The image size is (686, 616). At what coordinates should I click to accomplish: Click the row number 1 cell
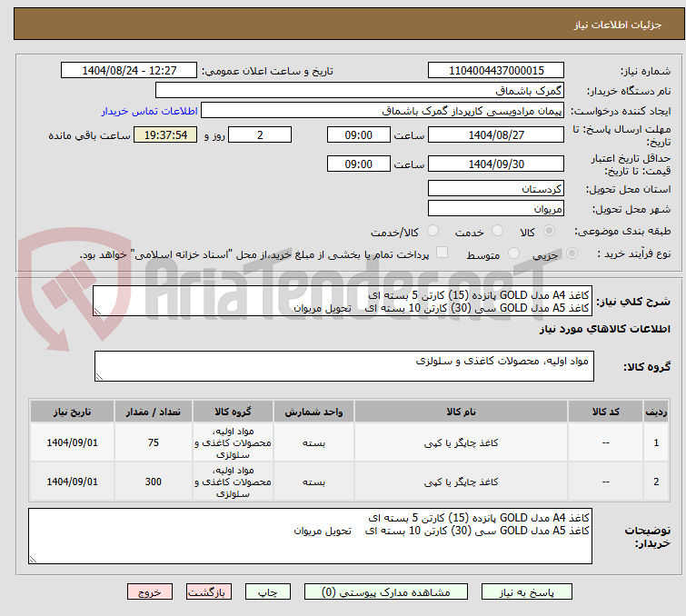[656, 442]
